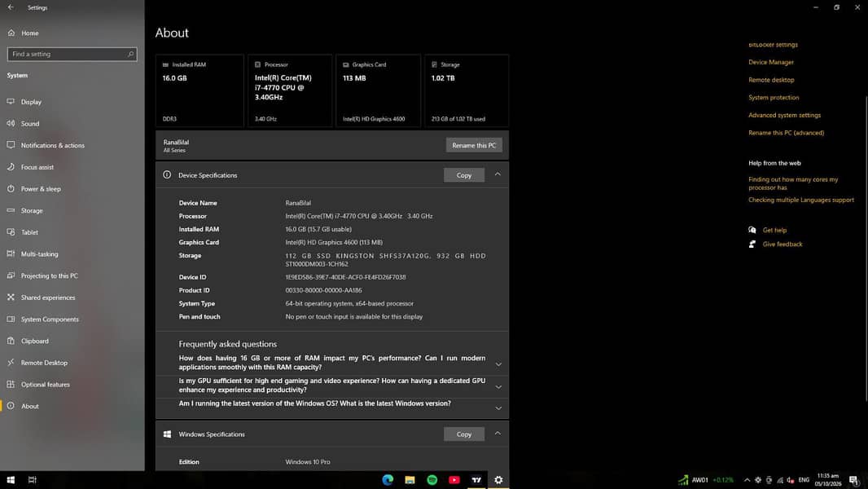Open Device Manager link

click(x=770, y=62)
